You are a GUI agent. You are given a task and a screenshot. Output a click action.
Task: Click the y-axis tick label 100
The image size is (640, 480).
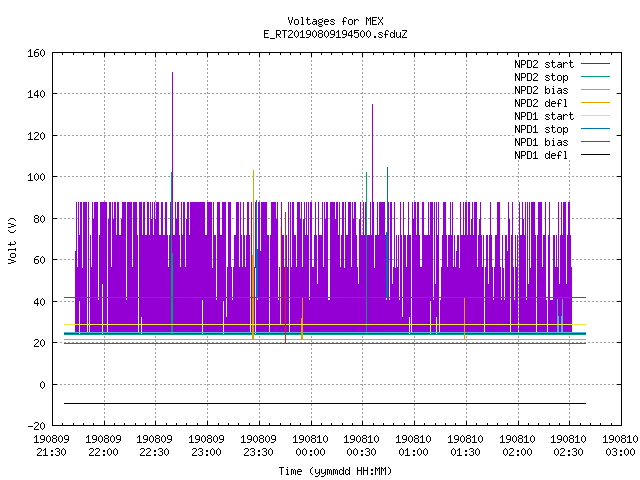click(36, 177)
